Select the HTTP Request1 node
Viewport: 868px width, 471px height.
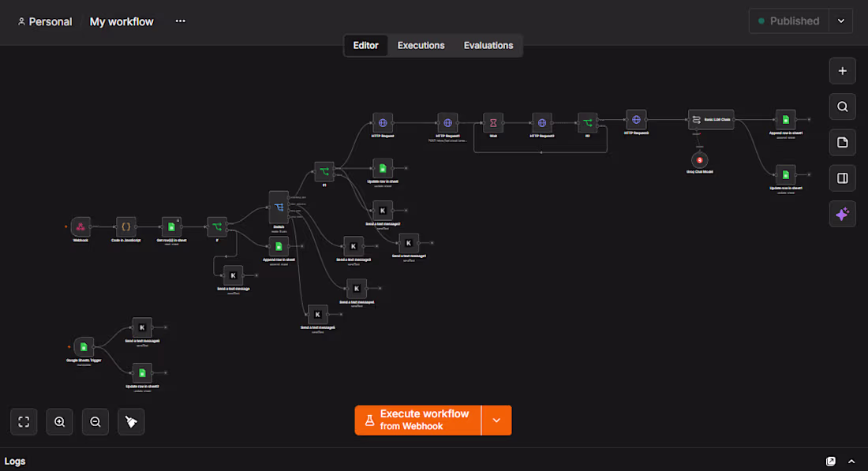point(448,123)
